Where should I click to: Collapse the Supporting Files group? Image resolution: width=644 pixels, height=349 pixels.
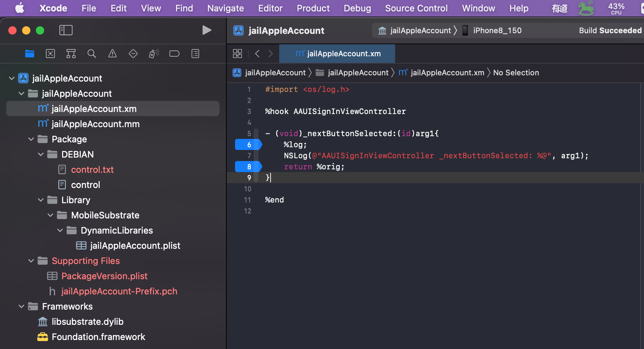click(x=31, y=261)
